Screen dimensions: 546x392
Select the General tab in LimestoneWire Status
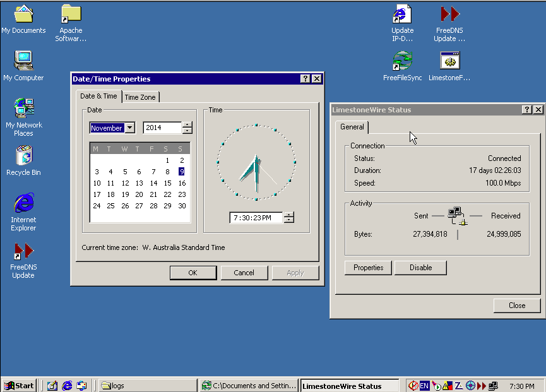pos(352,127)
